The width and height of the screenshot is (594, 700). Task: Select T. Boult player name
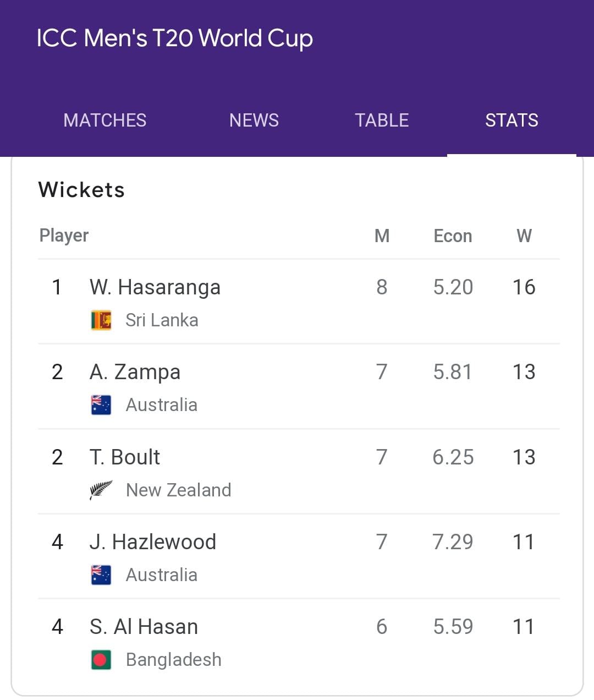pos(125,457)
